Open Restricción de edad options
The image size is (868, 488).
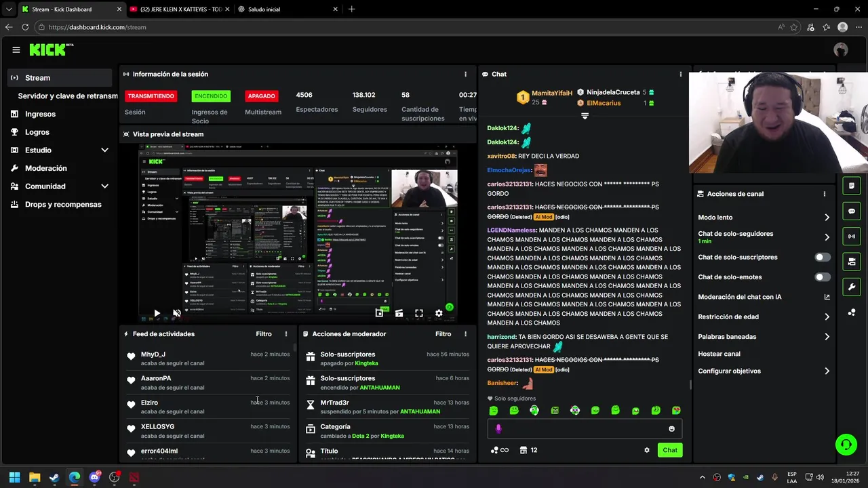(764, 317)
